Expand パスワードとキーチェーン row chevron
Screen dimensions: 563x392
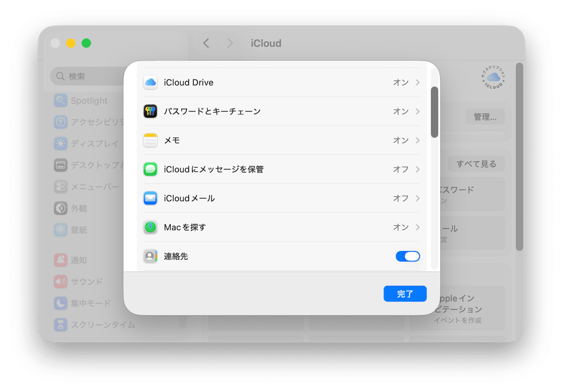(x=418, y=111)
